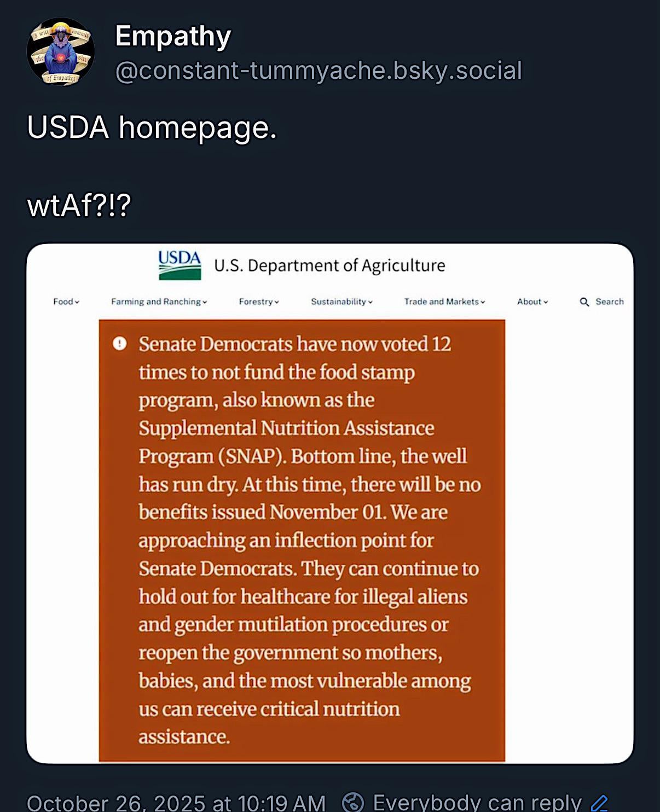Click the pencil edit icon

click(599, 803)
